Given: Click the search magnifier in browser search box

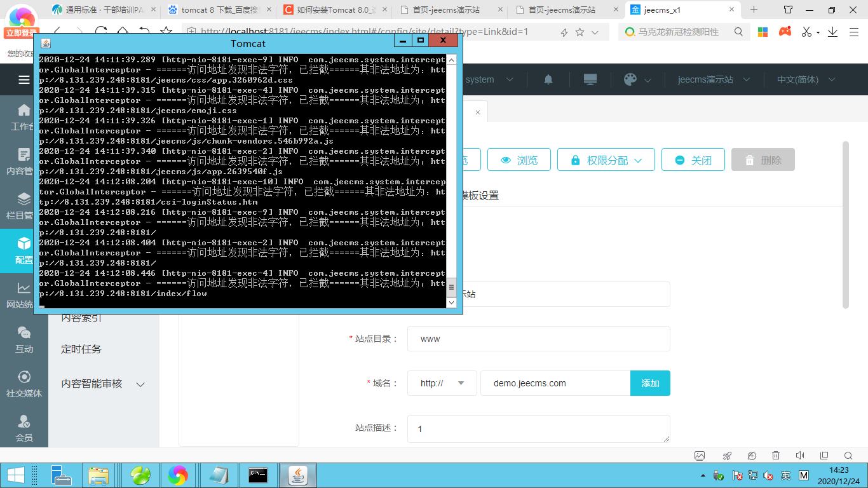Looking at the screenshot, I should click(738, 32).
